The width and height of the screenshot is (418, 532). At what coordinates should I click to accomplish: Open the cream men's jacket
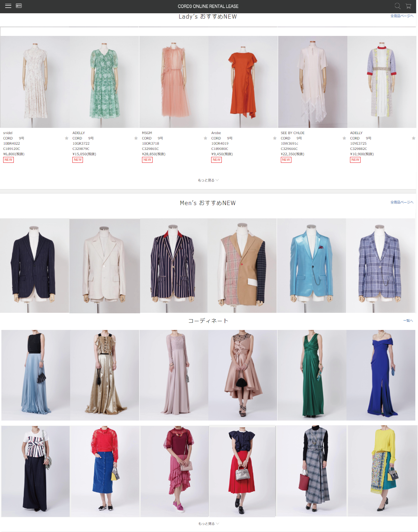pos(105,266)
